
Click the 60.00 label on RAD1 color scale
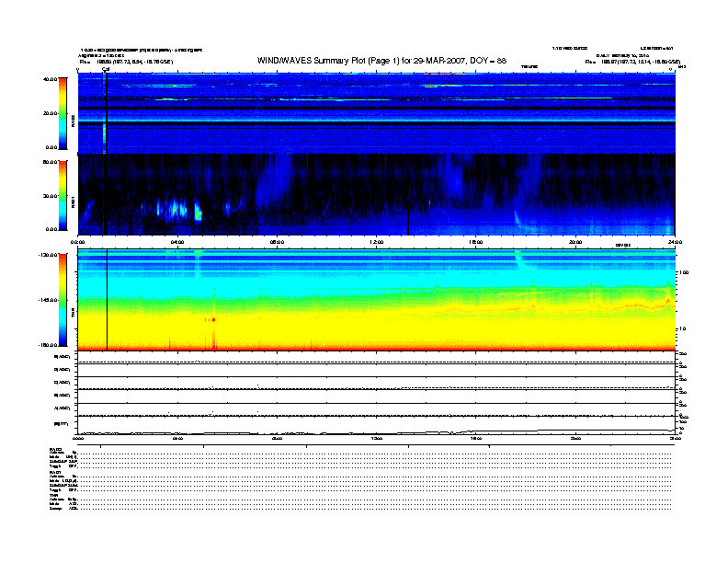click(x=51, y=162)
